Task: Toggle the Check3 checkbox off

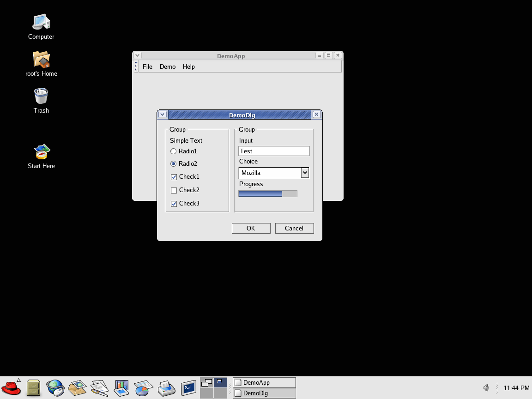Action: (x=174, y=204)
